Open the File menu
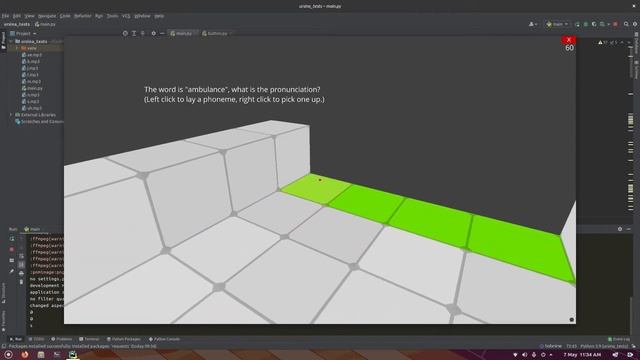640x360 pixels. coord(5,16)
